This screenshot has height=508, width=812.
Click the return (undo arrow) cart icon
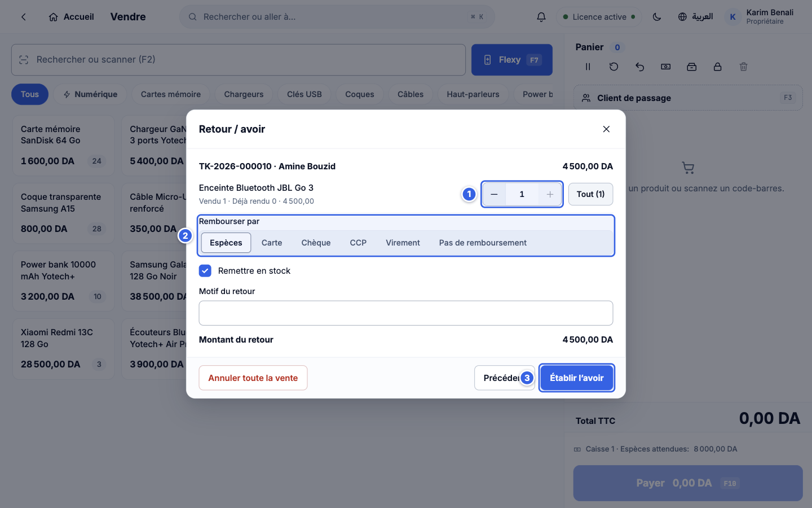point(639,67)
